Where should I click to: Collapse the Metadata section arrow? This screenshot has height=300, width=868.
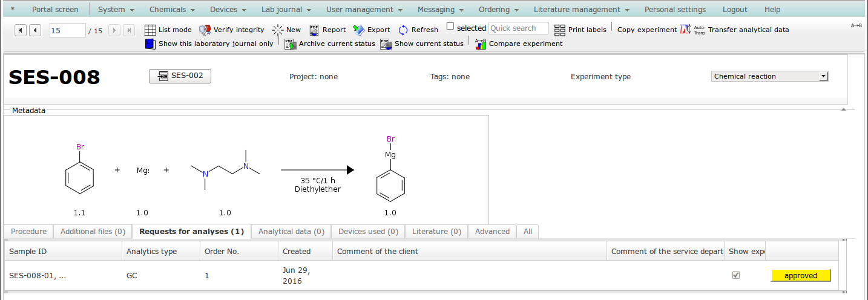click(x=843, y=109)
